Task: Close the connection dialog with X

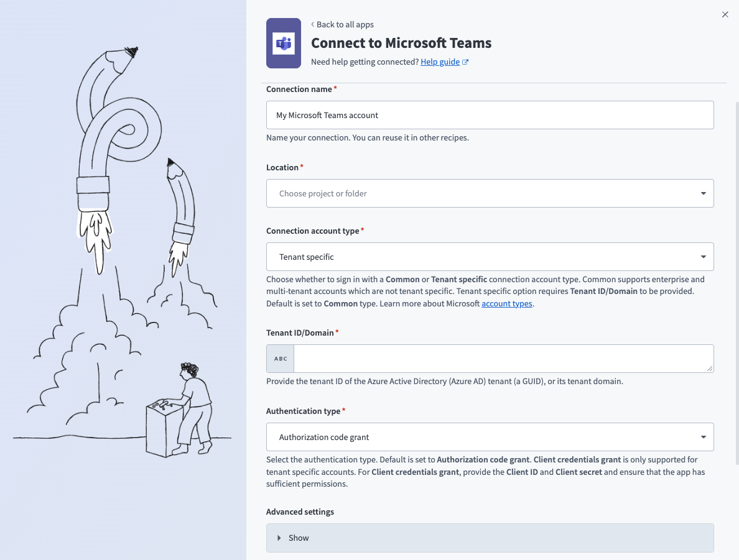Action: point(725,14)
